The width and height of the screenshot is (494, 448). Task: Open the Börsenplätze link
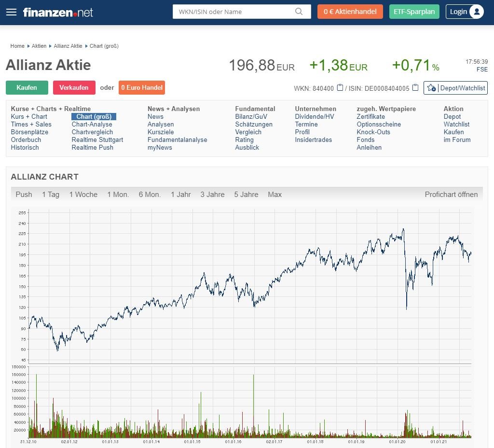coord(29,132)
